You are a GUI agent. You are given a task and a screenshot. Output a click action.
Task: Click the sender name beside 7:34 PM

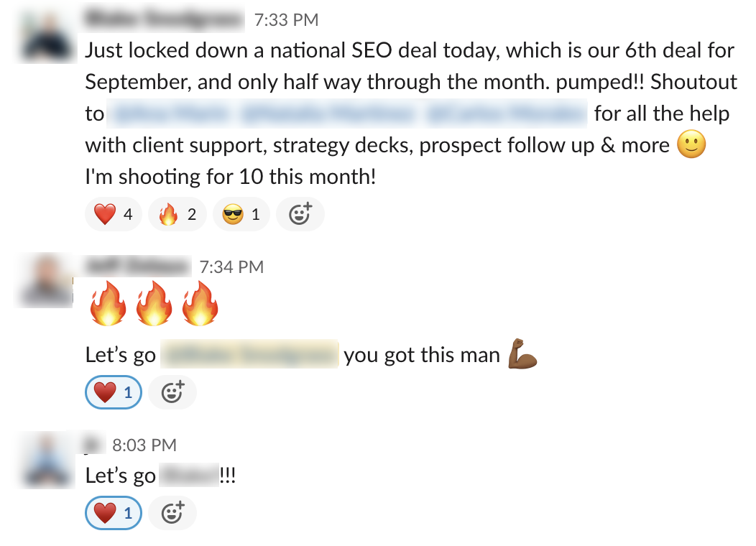point(137,267)
